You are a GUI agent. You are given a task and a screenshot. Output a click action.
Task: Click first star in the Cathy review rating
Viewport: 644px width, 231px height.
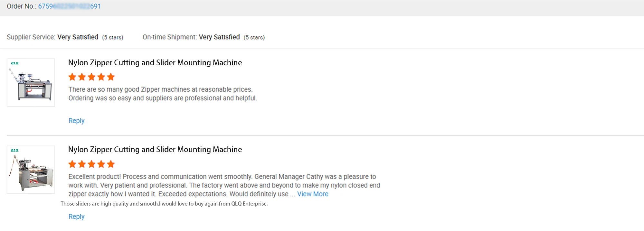72,164
